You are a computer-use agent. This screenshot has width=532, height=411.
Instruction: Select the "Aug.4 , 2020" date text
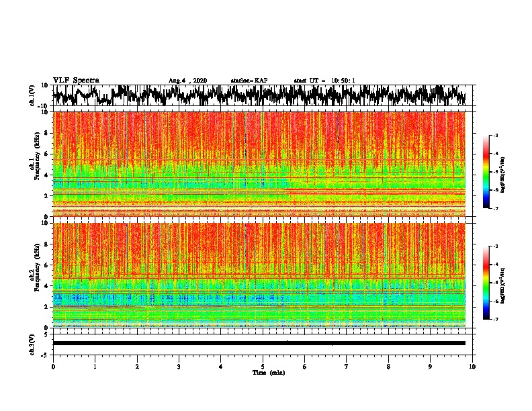pyautogui.click(x=187, y=81)
